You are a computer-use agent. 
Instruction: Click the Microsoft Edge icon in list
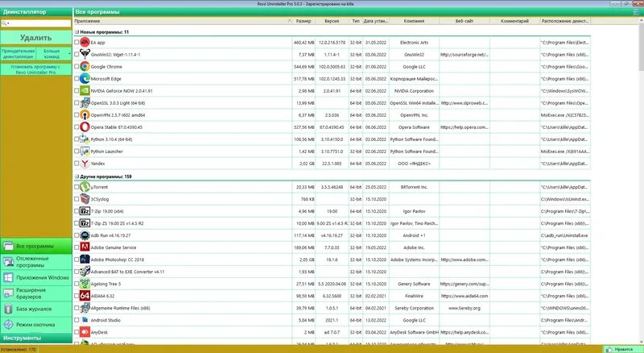pos(85,79)
